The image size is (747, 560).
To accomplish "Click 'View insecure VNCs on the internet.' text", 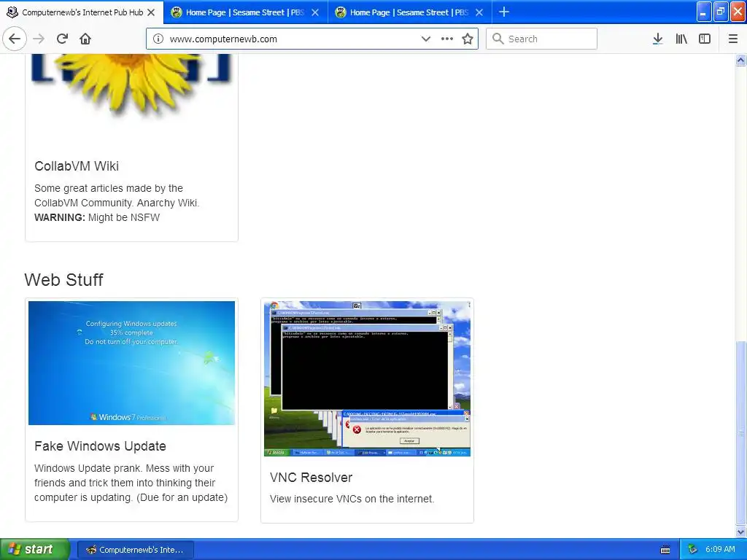I will point(352,499).
